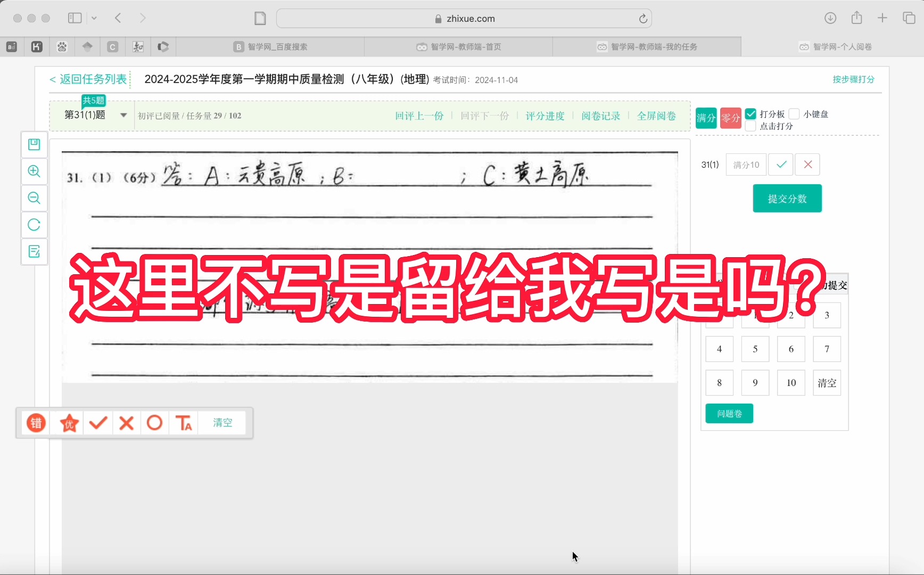Submit the score with 提交分数
The width and height of the screenshot is (924, 575).
pyautogui.click(x=787, y=199)
